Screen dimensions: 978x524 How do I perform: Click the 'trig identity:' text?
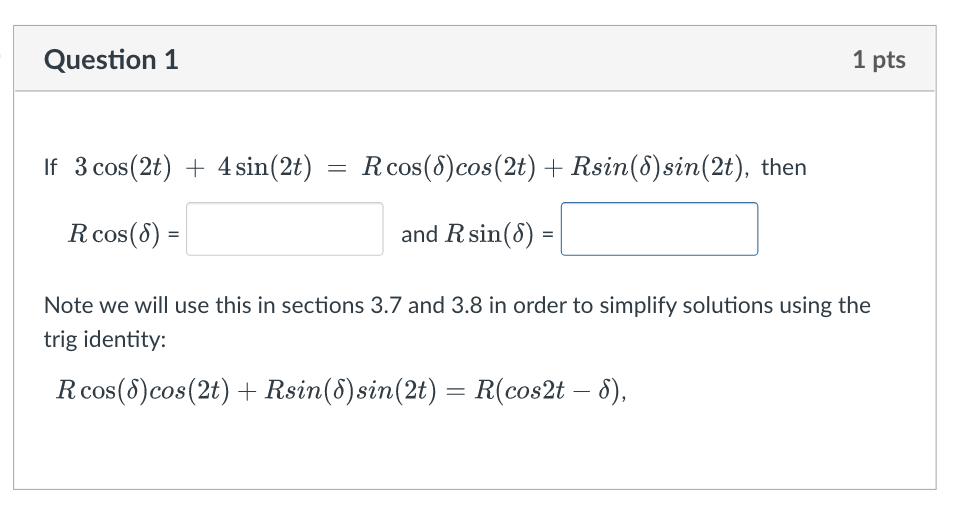[105, 340]
